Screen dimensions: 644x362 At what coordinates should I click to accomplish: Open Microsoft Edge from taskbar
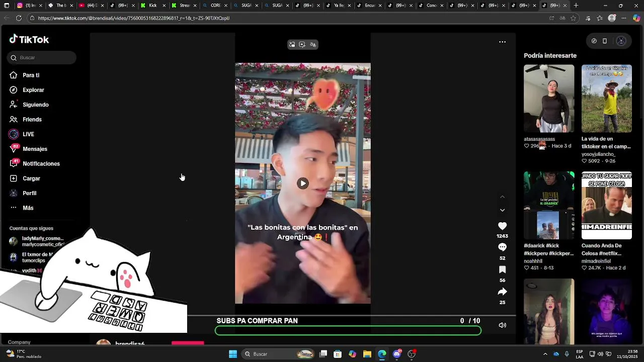click(382, 354)
